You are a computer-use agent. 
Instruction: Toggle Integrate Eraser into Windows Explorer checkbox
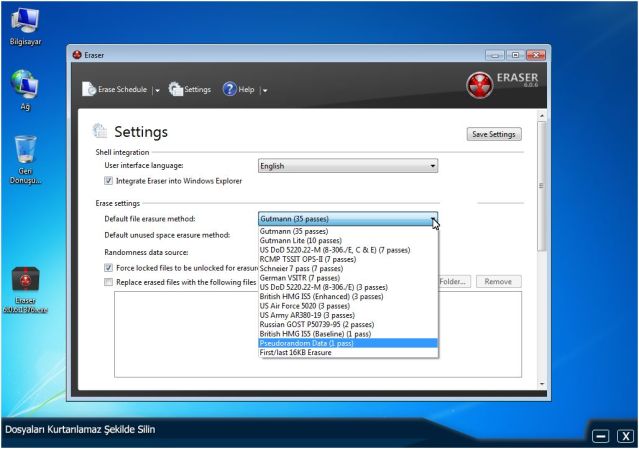click(x=108, y=180)
